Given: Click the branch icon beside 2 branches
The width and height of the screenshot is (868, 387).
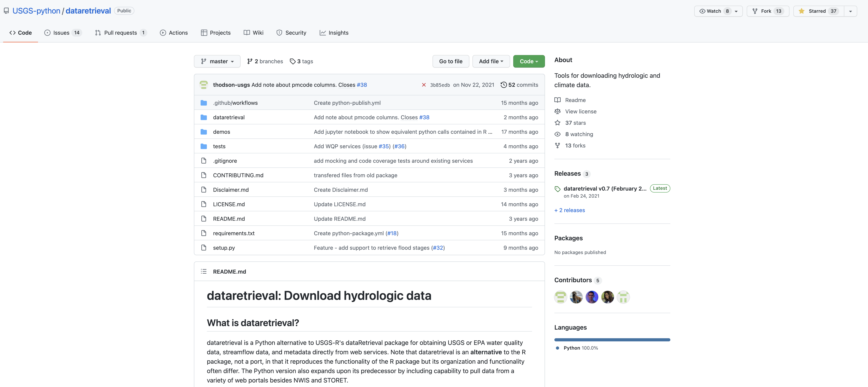Looking at the screenshot, I should click(250, 61).
